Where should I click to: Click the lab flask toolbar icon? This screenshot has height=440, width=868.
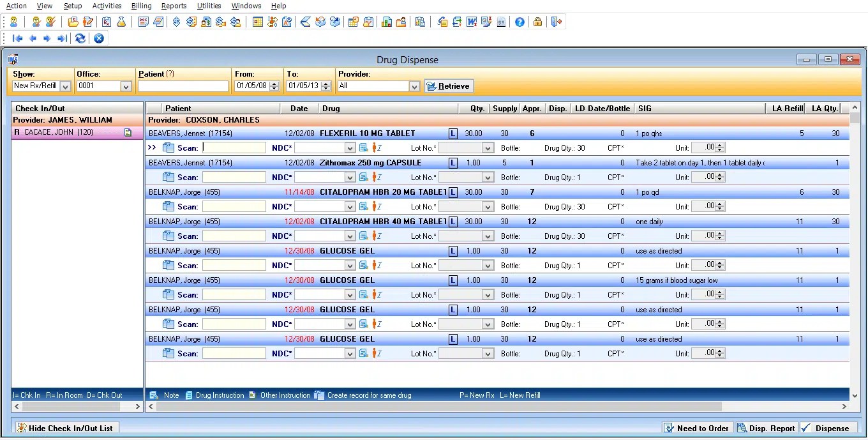[x=121, y=22]
